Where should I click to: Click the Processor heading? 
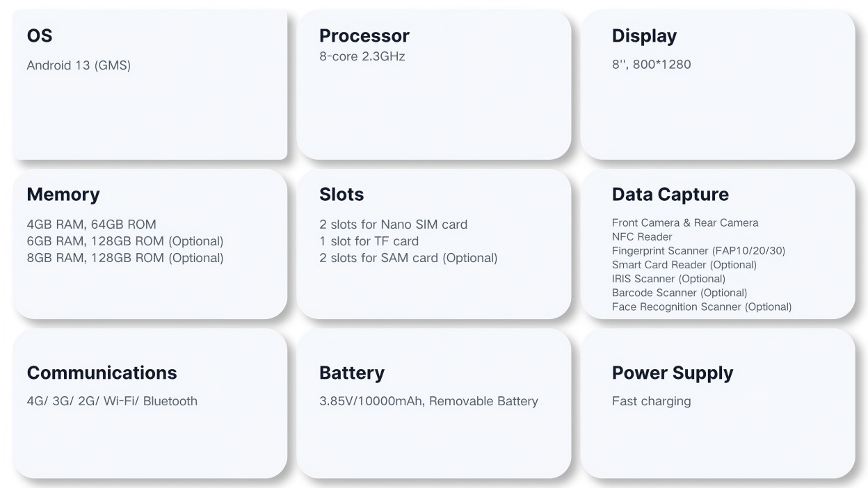point(364,36)
